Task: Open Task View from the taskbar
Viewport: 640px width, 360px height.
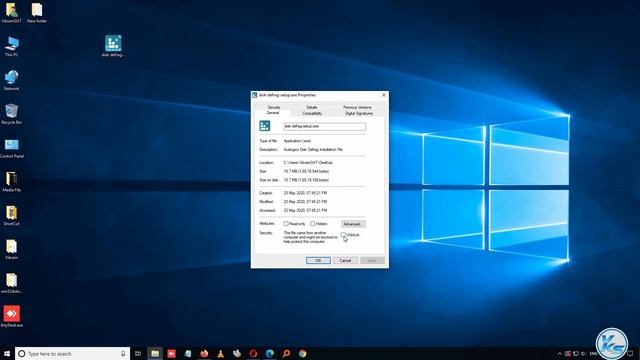Action: (138, 353)
